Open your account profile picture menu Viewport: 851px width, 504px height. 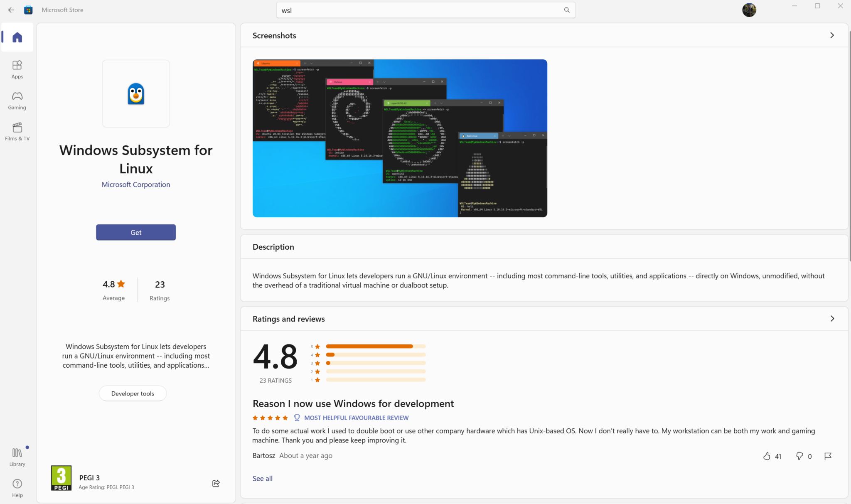click(x=749, y=10)
